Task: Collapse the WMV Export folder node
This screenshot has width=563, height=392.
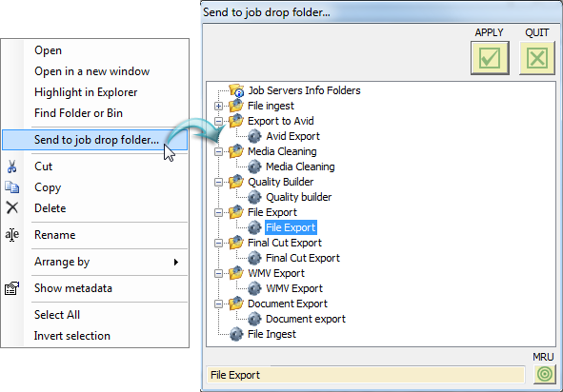Action: click(x=218, y=274)
